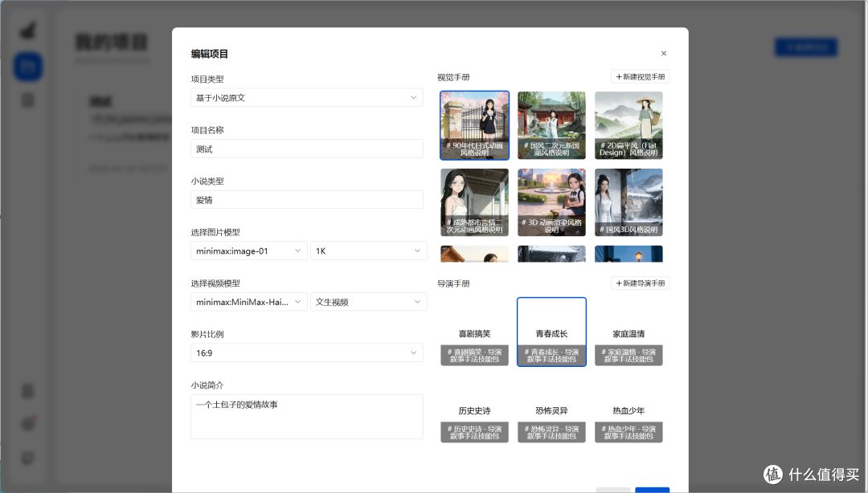Click the blue confirm button at dialog bottom
This screenshot has height=493, width=868.
coord(652,490)
